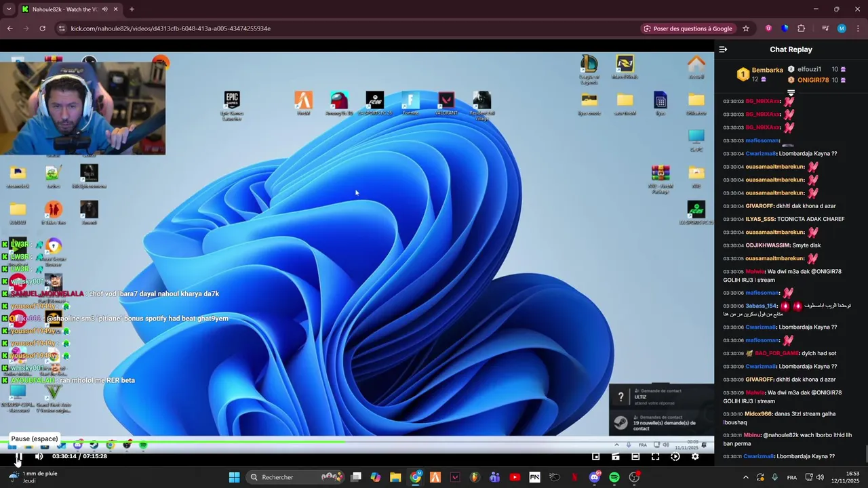Open the pink shield extension
868x488 pixels.
pyautogui.click(x=768, y=28)
